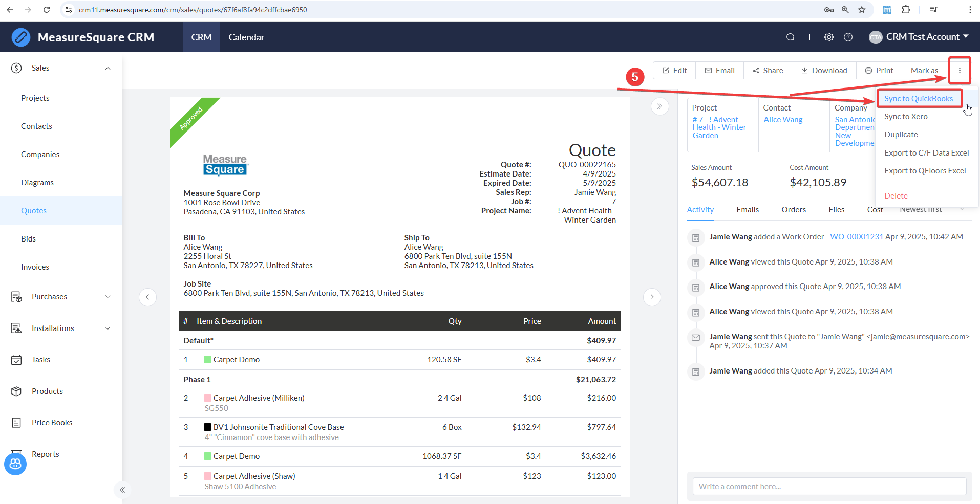This screenshot has height=504, width=980.
Task: Choose Export to C/F Data Excel
Action: coord(926,153)
